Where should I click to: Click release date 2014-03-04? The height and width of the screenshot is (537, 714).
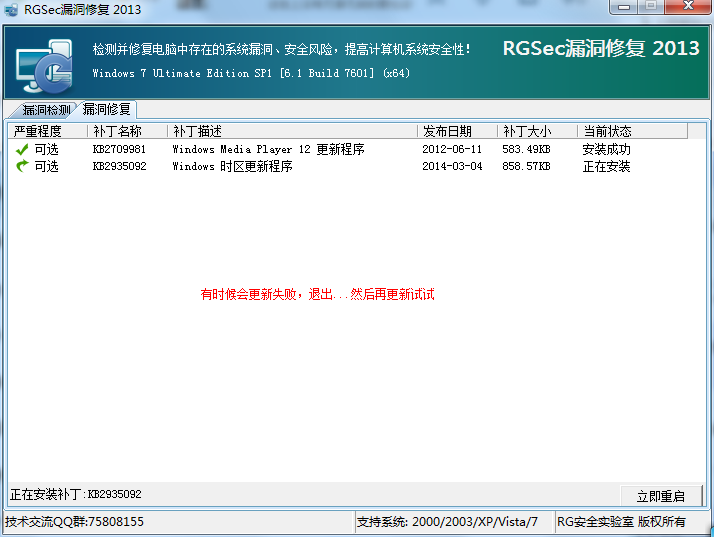[452, 166]
